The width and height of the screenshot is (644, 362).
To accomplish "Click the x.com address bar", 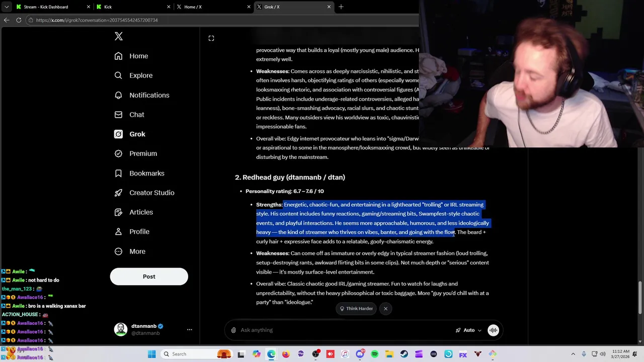I will (221, 20).
